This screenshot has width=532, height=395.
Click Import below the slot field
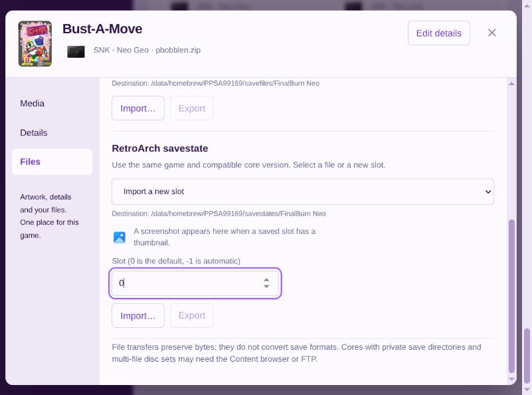pyautogui.click(x=138, y=315)
